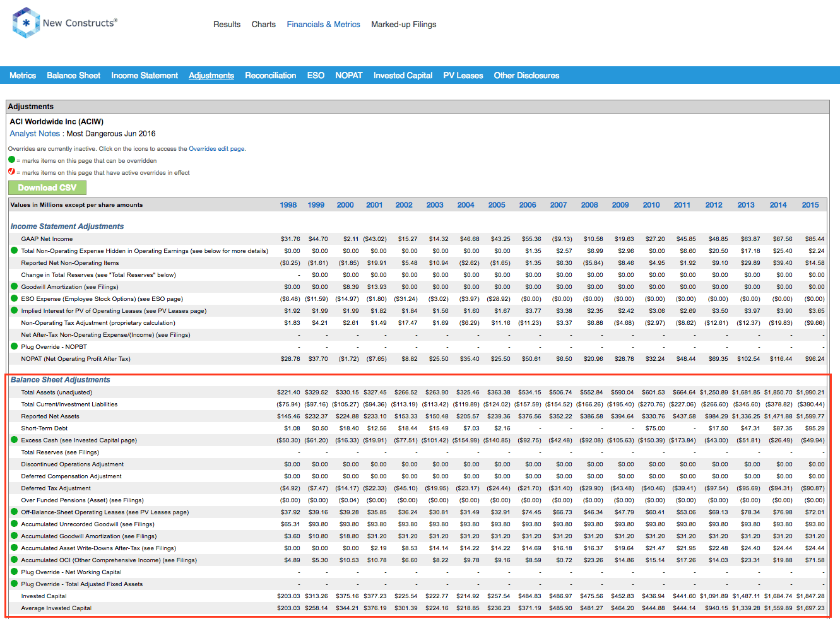Click green override icon beside Goodwill Amortization

tap(14, 286)
